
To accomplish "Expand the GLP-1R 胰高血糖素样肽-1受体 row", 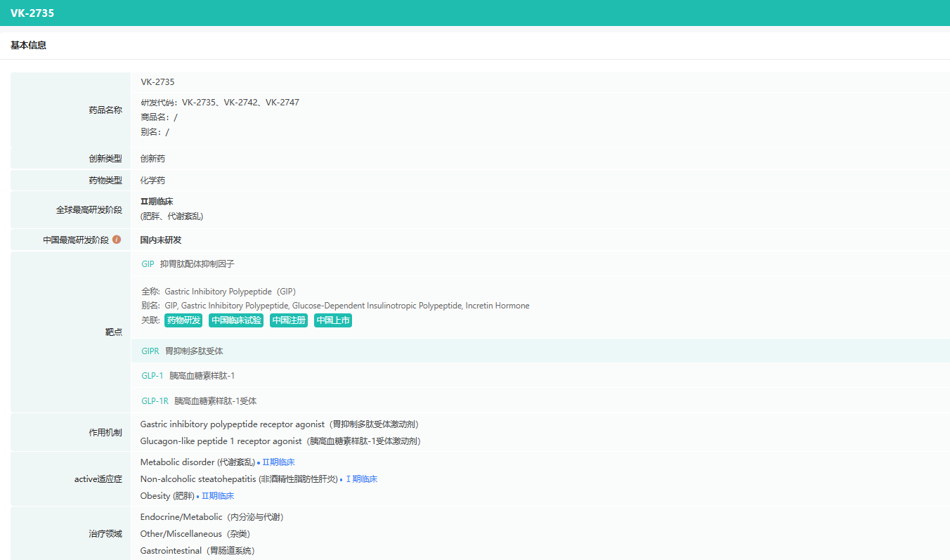I will pos(540,401).
